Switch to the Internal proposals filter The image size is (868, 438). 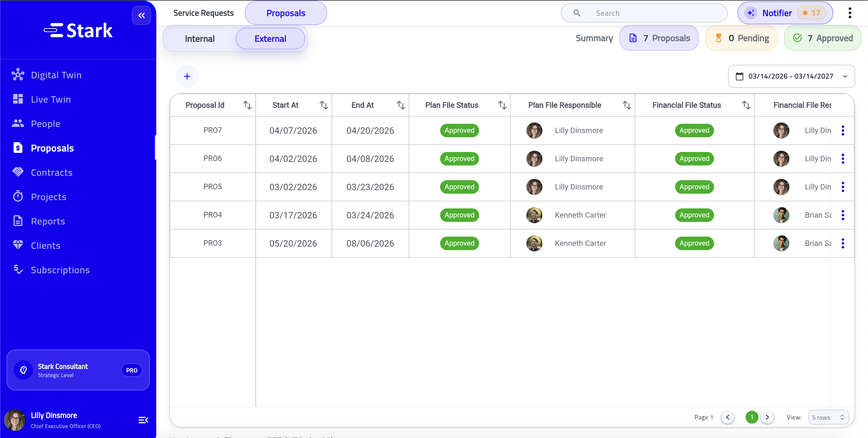[199, 38]
